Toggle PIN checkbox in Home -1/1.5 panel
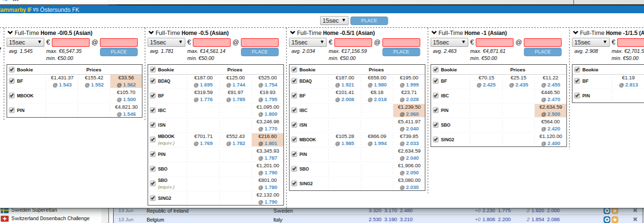The height and width of the screenshot is (223, 644). tap(577, 95)
